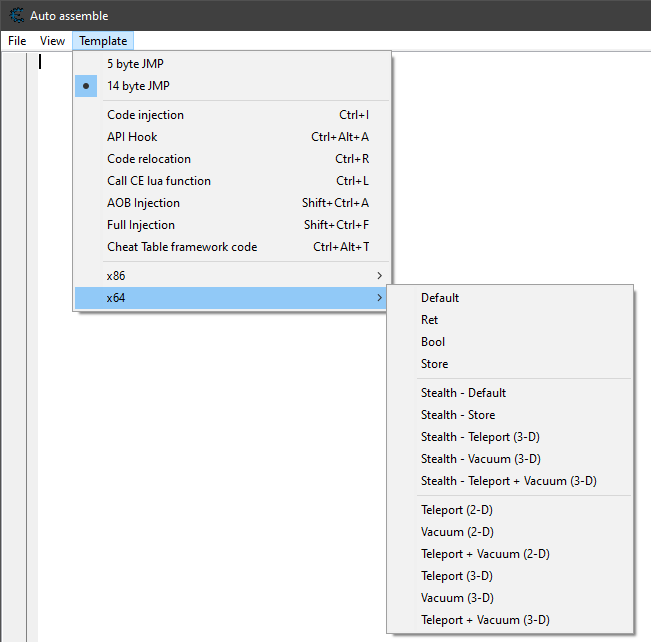The image size is (651, 642).
Task: Click the Cheat Engine icon in title bar
Action: coord(16,16)
